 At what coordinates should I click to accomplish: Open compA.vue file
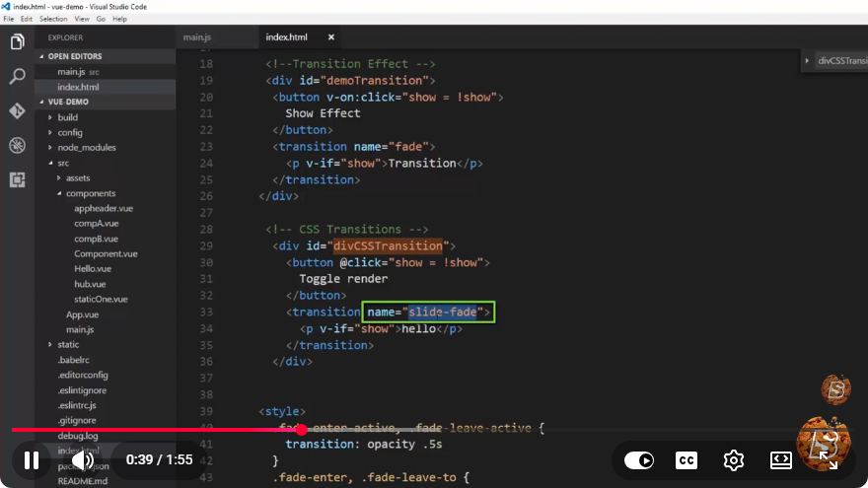pos(97,223)
